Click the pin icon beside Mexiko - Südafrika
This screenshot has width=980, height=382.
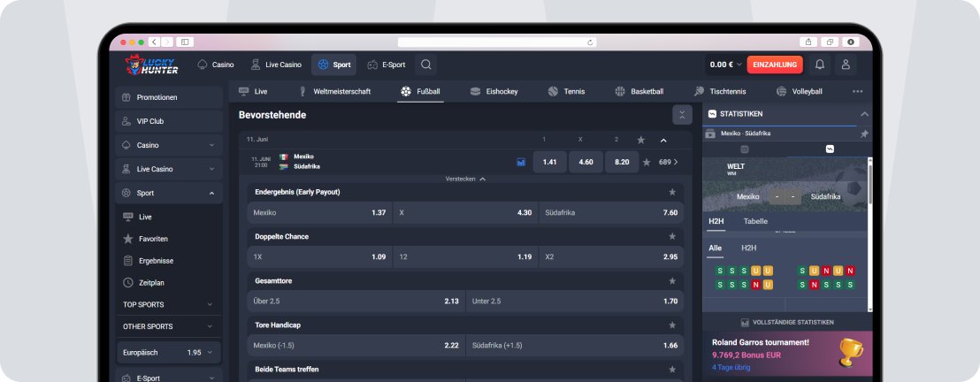(x=864, y=134)
